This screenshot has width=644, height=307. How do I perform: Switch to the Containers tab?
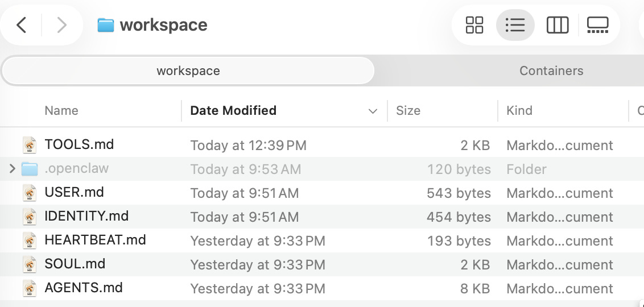coord(551,71)
